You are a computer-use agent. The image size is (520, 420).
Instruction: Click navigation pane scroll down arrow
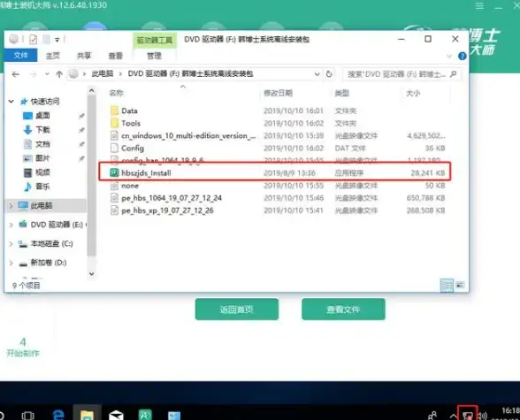pos(92,274)
